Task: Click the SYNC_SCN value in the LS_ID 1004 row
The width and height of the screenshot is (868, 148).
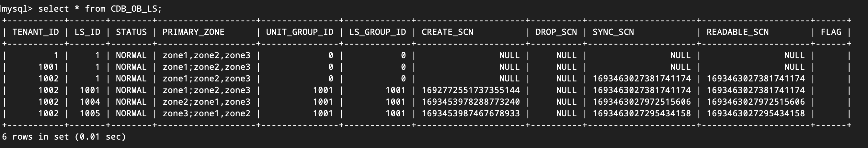Action: click(642, 102)
